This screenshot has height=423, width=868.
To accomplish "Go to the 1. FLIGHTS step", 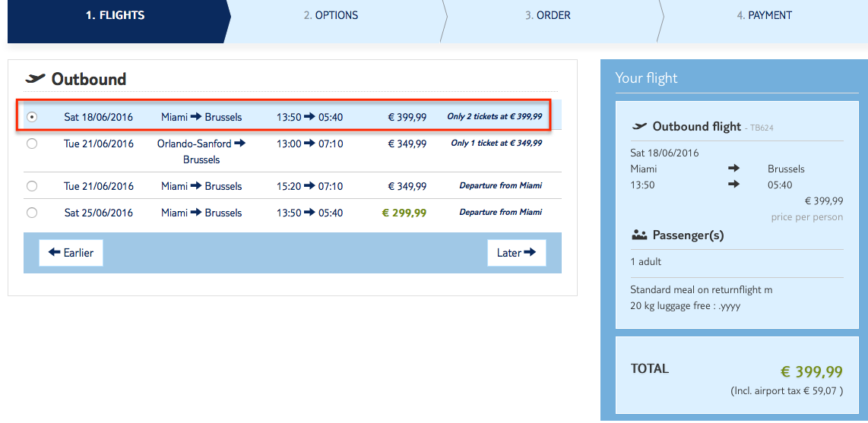I will click(115, 15).
